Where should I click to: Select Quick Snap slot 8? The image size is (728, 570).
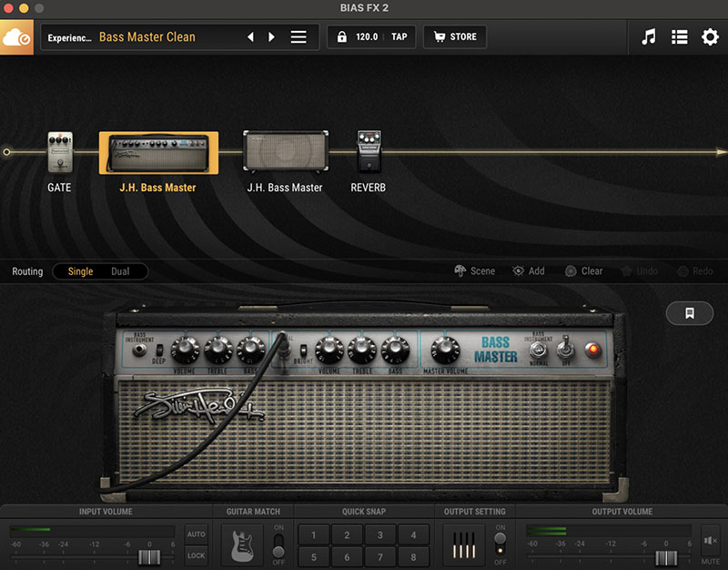(413, 557)
